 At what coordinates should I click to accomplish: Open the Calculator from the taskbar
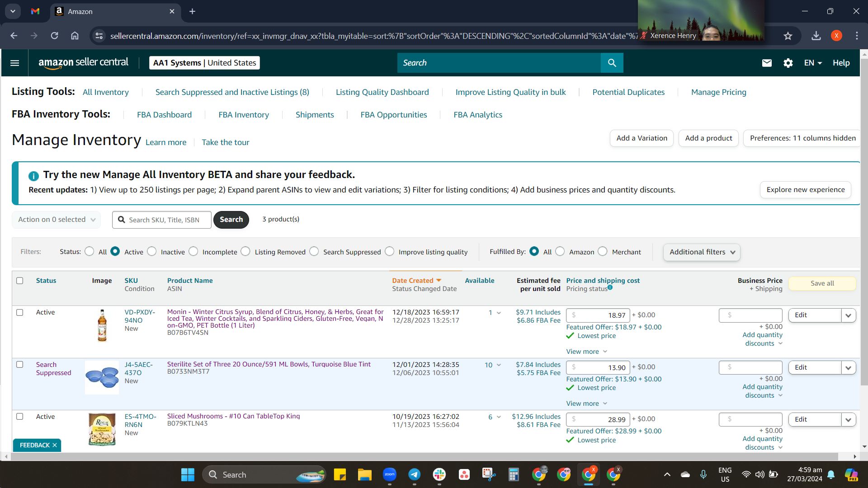point(514,474)
